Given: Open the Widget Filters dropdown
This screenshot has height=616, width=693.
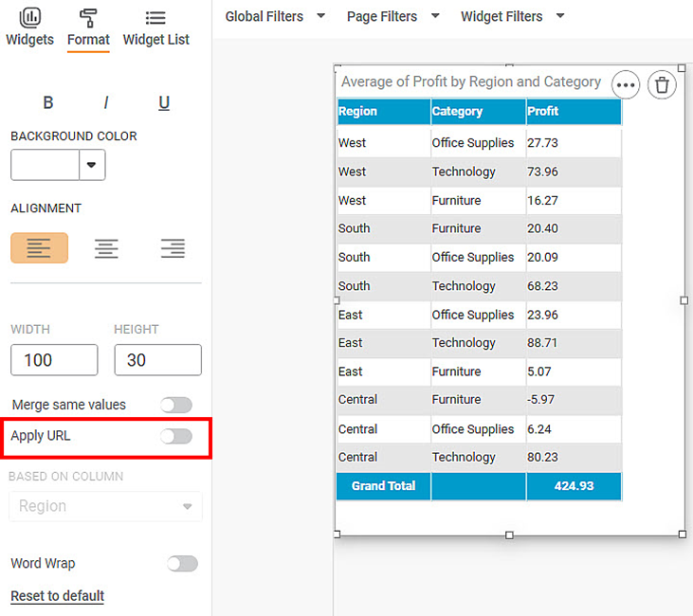Looking at the screenshot, I should (x=512, y=16).
